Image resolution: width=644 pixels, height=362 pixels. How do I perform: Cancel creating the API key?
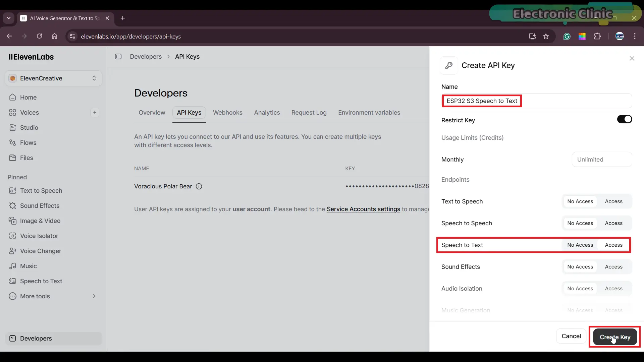point(571,336)
